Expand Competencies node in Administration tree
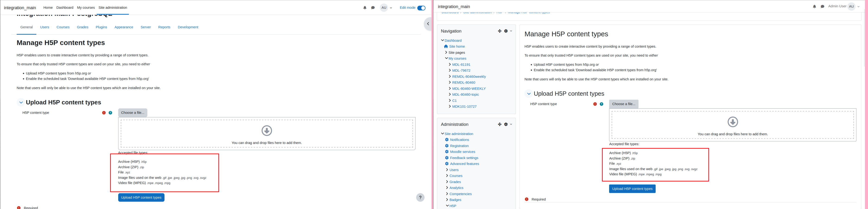The image size is (868, 209). [x=447, y=194]
